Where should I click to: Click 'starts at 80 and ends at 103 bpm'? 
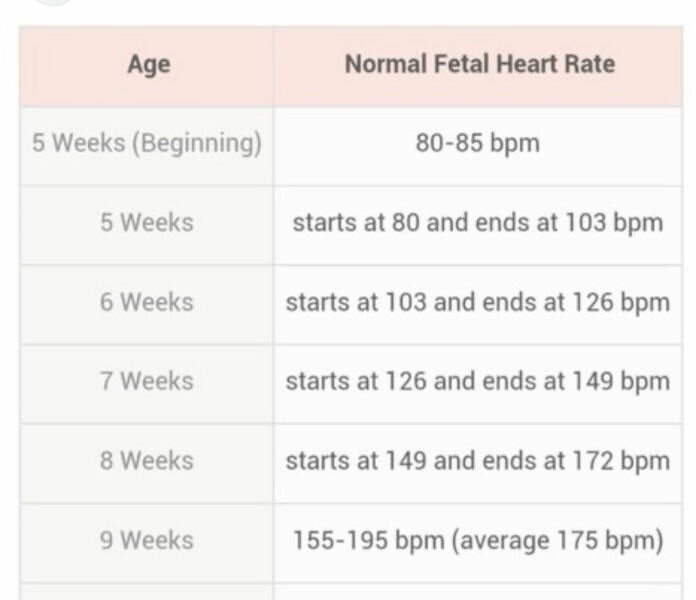pos(478,222)
